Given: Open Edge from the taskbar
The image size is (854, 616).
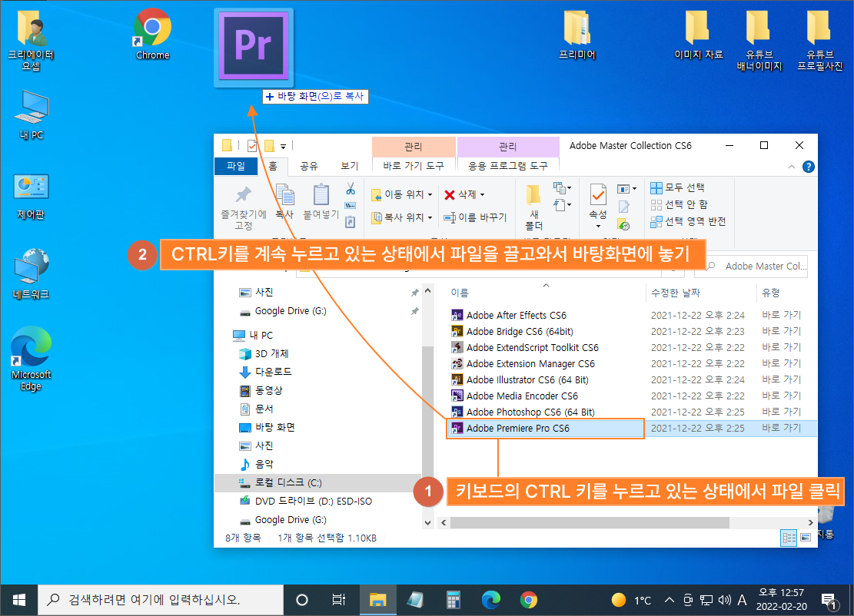Looking at the screenshot, I should tap(490, 600).
